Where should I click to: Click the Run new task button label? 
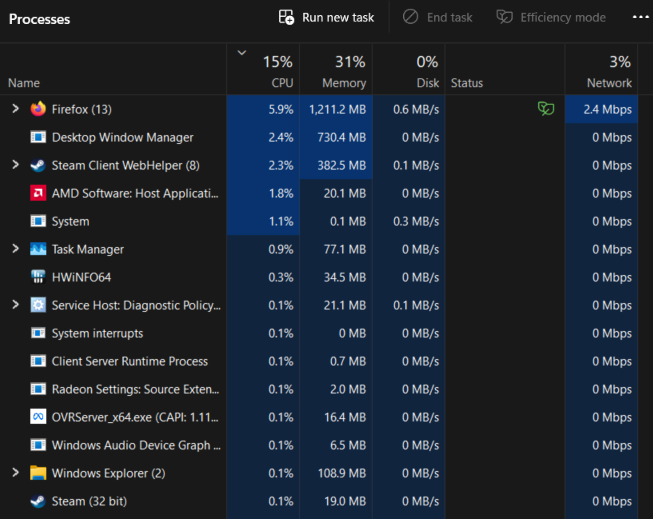tap(338, 17)
